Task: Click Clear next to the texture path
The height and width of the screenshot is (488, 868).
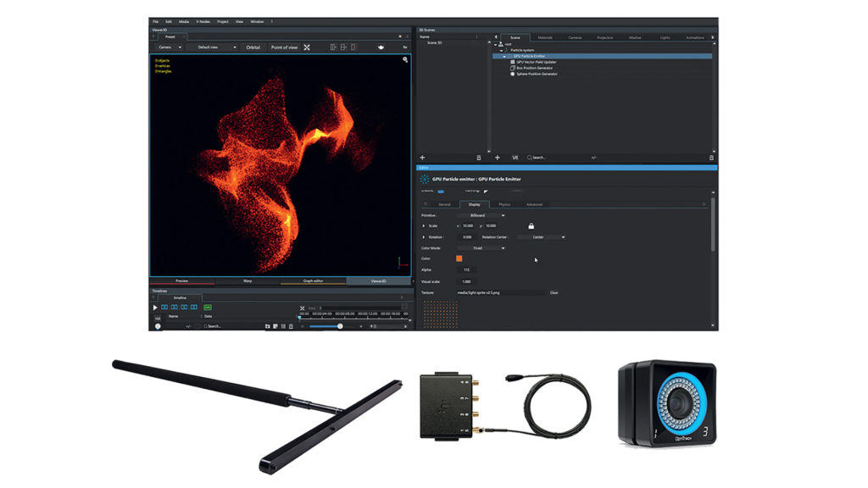Action: click(x=554, y=292)
